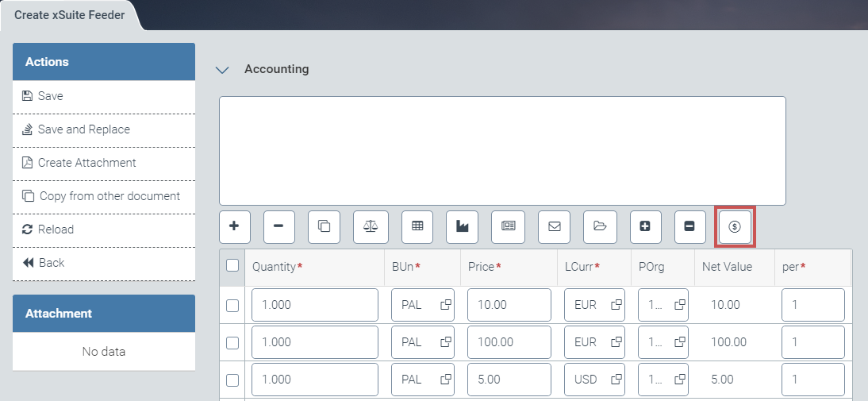
Task: Check the row with price 10.00
Action: click(x=232, y=305)
